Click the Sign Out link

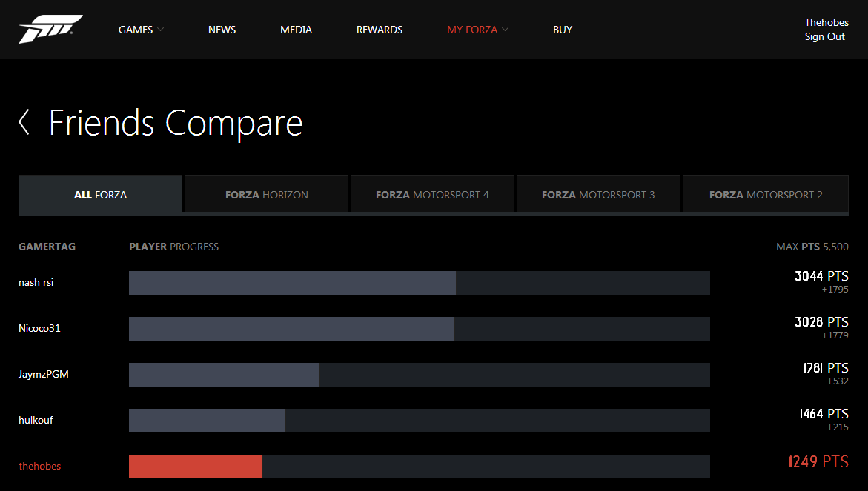825,36
